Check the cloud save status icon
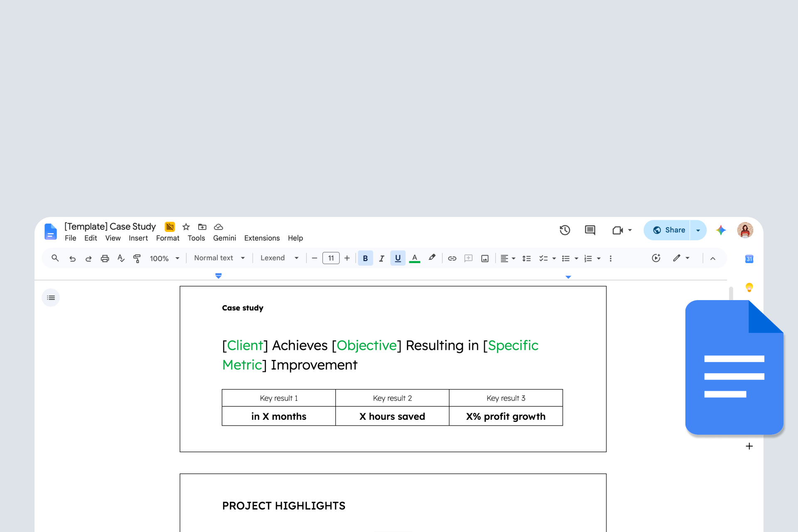 pos(218,227)
